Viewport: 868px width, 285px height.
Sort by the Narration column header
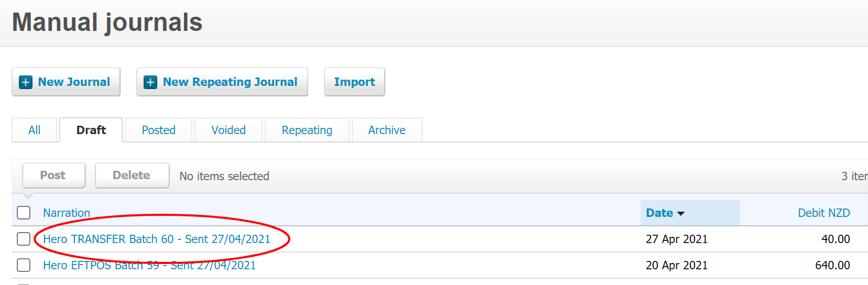coord(67,213)
